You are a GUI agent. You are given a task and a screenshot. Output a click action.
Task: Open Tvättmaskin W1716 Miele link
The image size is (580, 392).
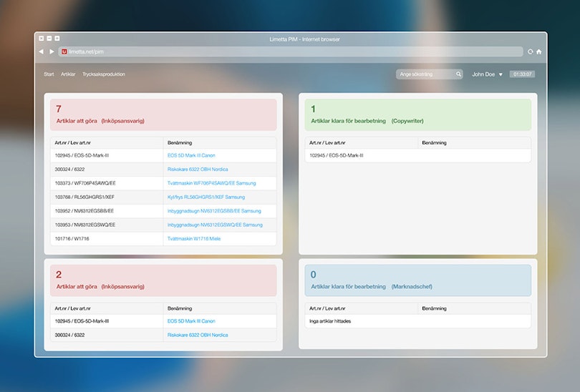click(194, 239)
